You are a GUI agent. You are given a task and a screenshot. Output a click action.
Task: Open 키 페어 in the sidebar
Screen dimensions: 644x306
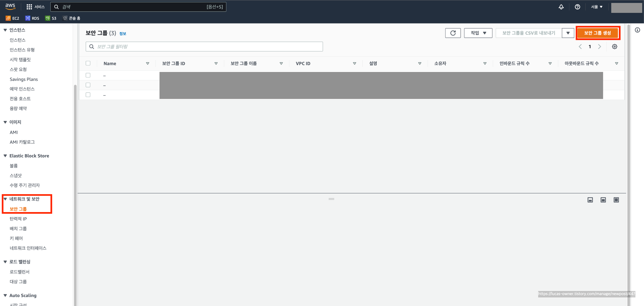click(16, 238)
